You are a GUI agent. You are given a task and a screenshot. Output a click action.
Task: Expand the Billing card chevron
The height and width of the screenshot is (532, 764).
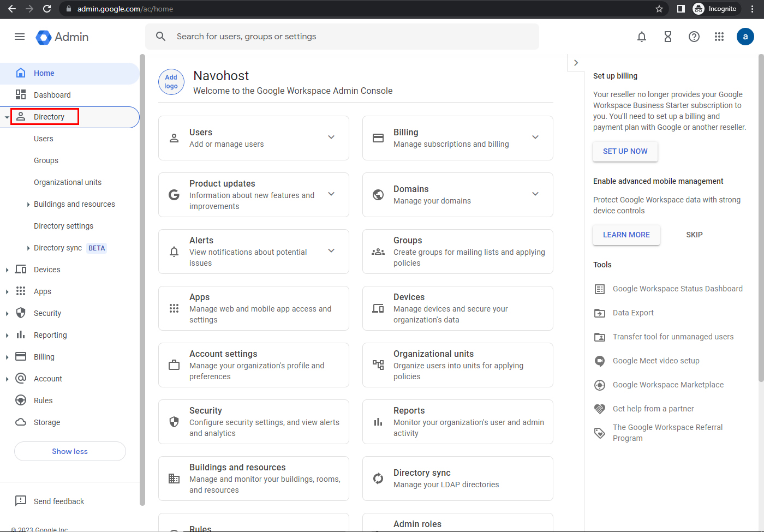pos(535,138)
